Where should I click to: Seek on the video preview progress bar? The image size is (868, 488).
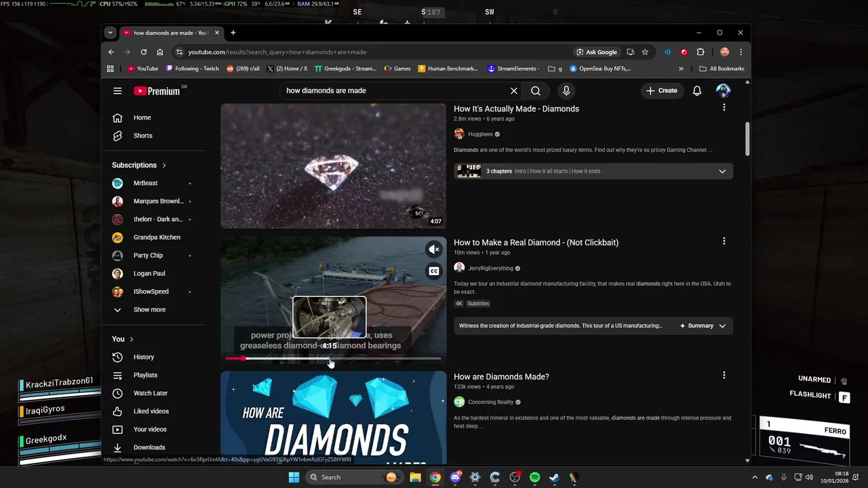[x=333, y=359]
